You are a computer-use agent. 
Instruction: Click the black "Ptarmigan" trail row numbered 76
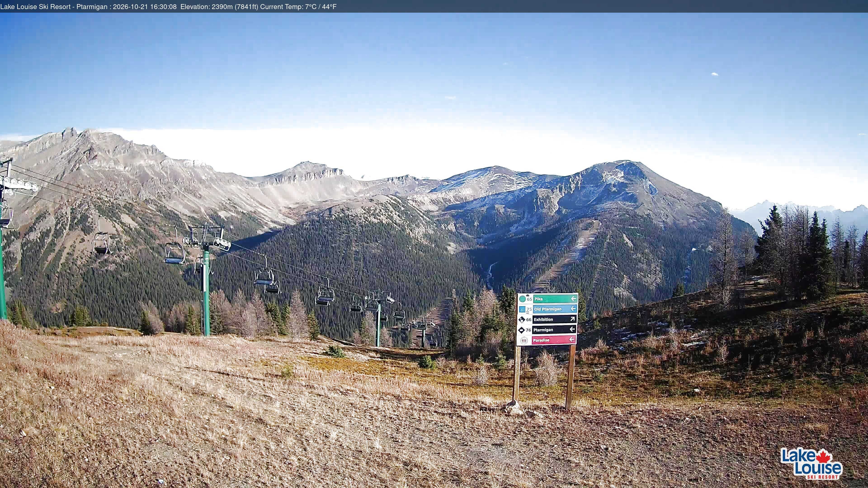click(x=547, y=330)
